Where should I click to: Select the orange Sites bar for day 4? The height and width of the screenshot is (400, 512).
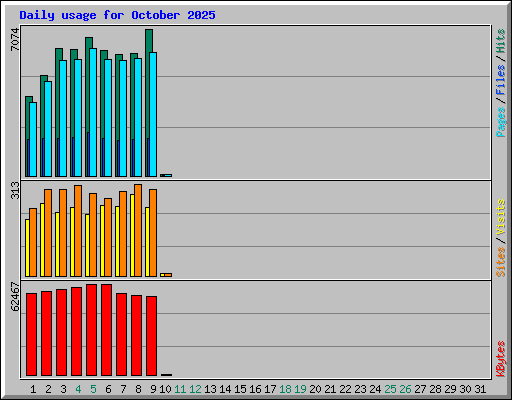78,231
